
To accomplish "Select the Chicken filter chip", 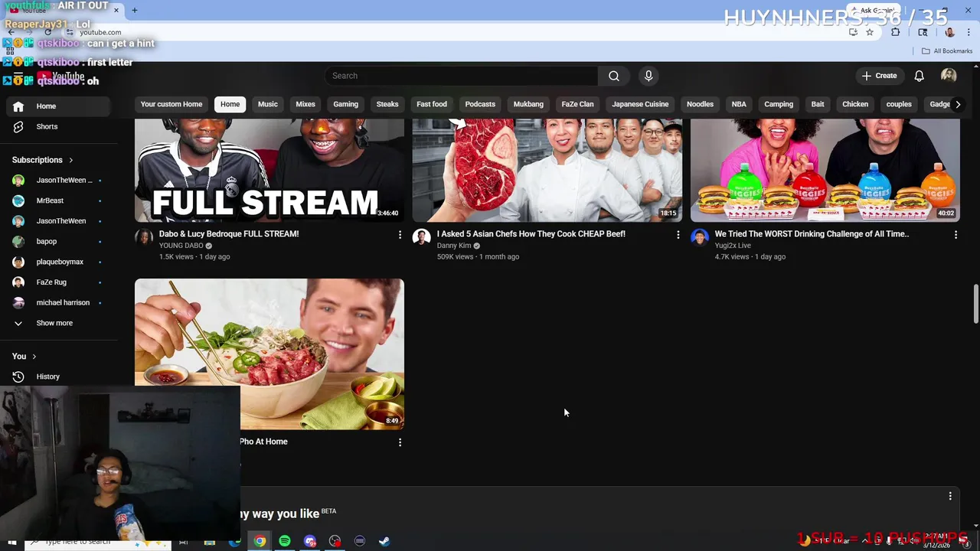I will coord(855,104).
